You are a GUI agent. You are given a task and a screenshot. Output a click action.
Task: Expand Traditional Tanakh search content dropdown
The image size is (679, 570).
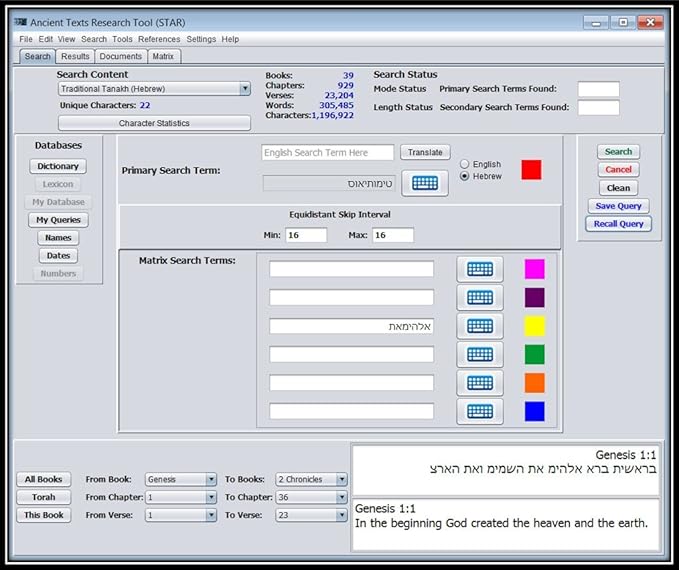(245, 89)
